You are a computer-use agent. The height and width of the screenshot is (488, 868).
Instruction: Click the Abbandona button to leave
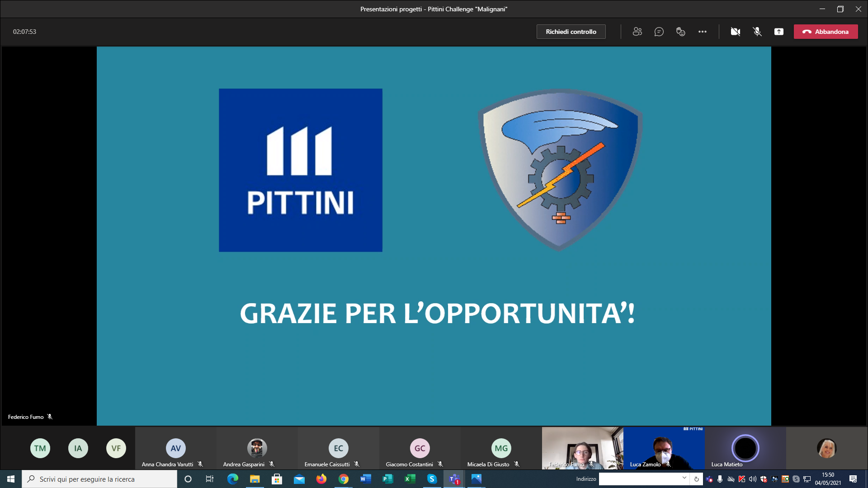click(x=826, y=32)
